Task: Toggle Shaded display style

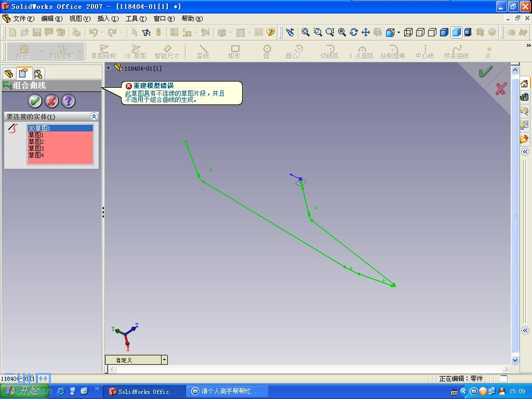Action: 456,32
